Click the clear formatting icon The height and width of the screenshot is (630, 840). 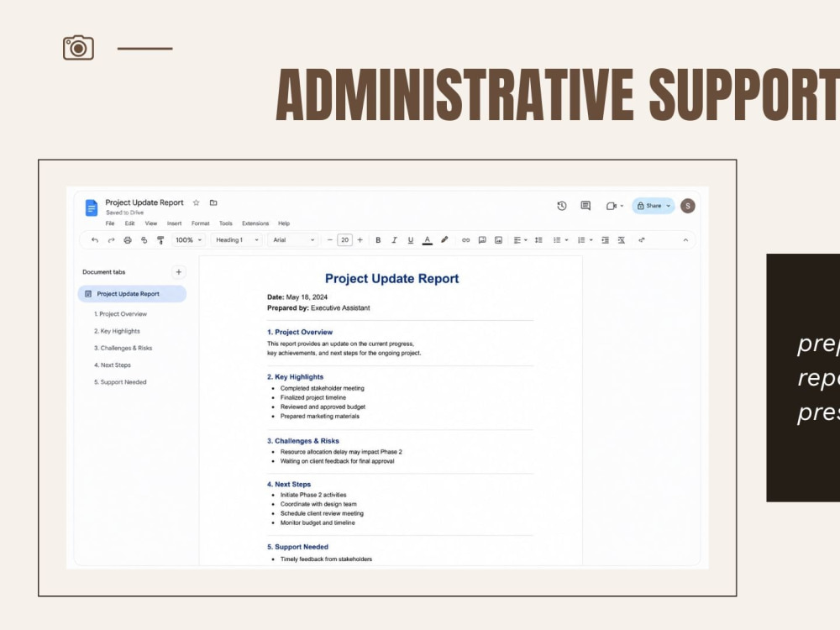(x=622, y=240)
